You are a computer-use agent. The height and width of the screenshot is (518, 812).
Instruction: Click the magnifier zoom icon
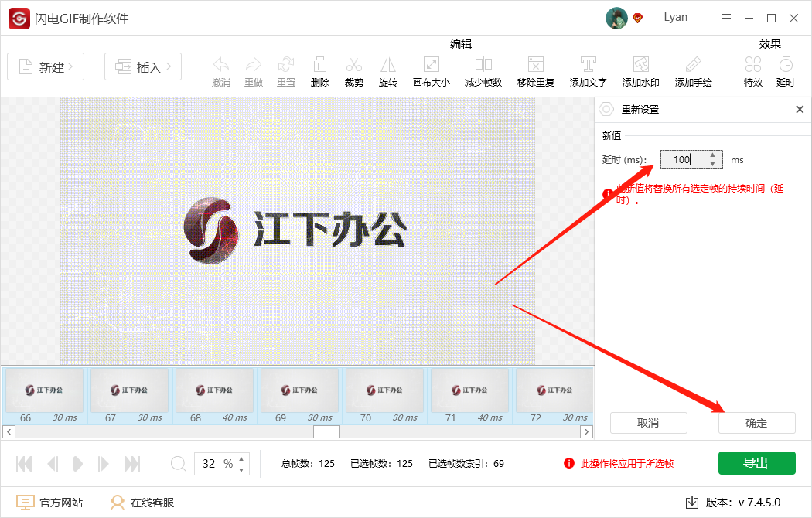point(178,464)
